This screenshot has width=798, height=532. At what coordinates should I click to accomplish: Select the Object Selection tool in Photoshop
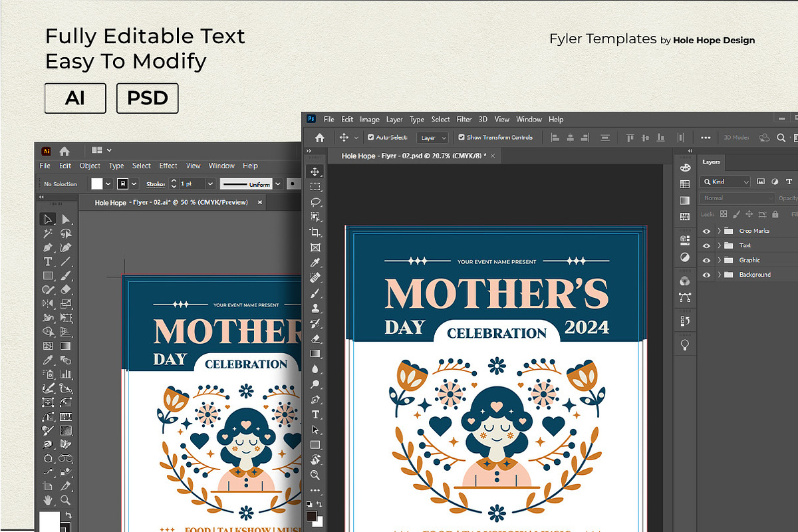pos(315,217)
